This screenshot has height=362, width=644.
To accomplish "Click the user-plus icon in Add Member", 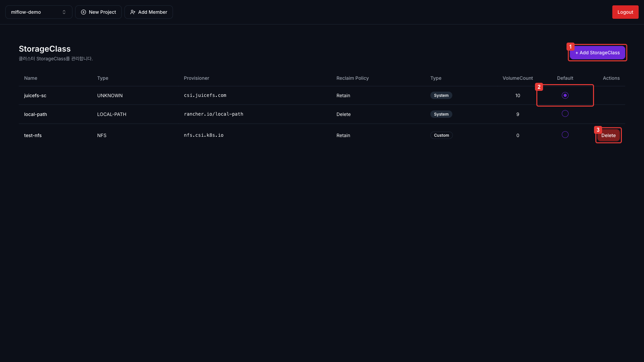I will point(133,12).
